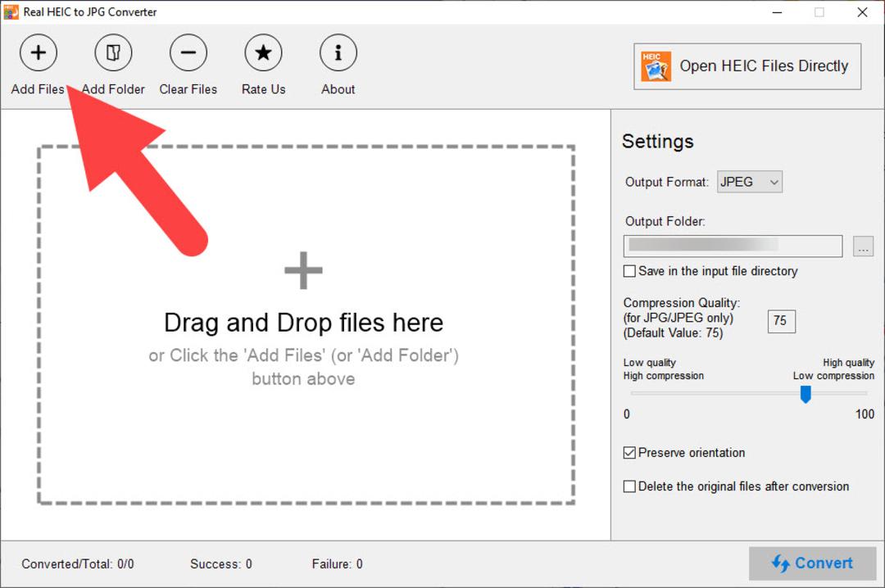
Task: Click the Clear Files label
Action: click(188, 89)
